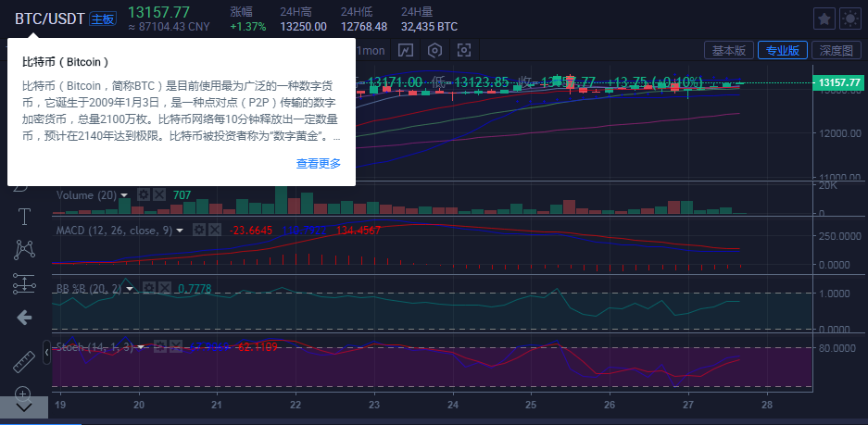Select the 1mon timeframe
This screenshot has width=868, height=425.
click(x=371, y=51)
